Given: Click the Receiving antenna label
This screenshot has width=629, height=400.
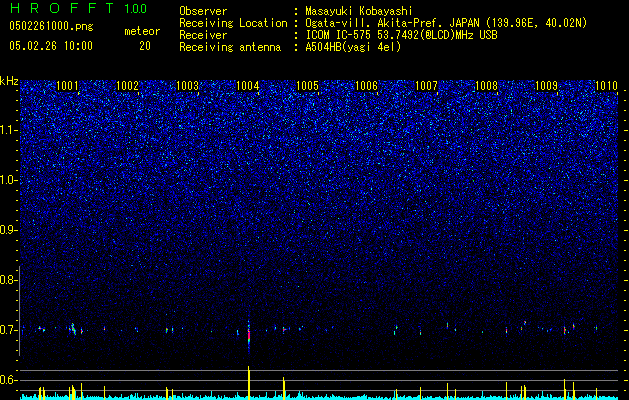Looking at the screenshot, I should [230, 47].
